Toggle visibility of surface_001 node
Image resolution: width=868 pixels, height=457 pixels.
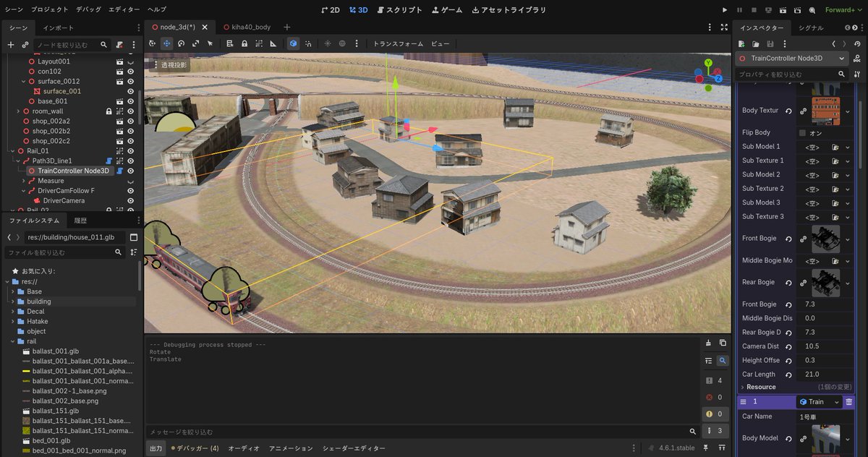click(131, 91)
